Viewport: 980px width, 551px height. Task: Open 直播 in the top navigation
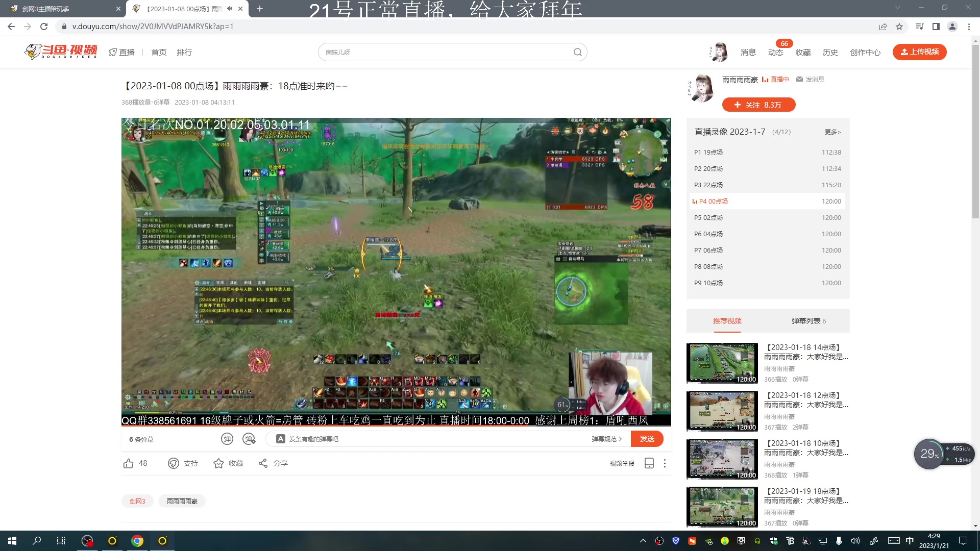coord(122,52)
